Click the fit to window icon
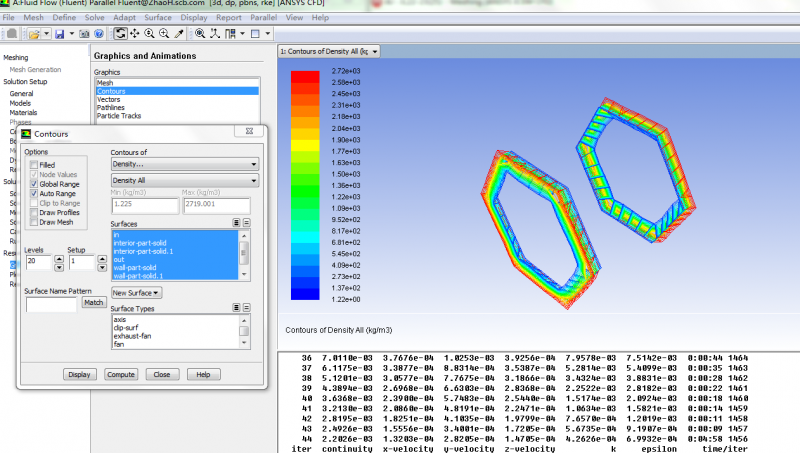 click(200, 34)
